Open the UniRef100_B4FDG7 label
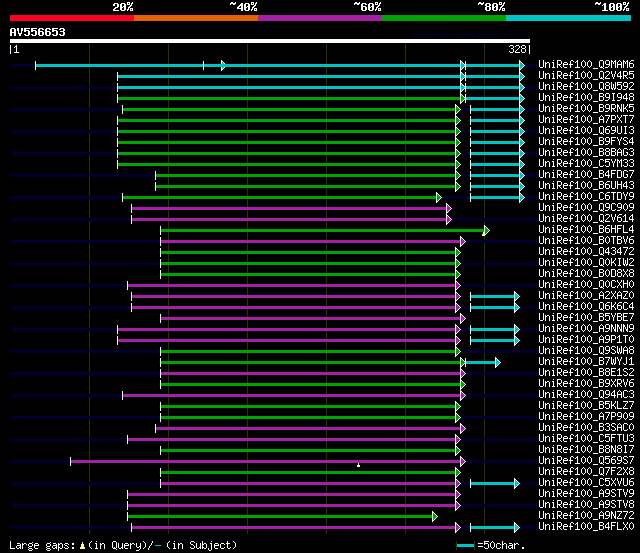This screenshot has width=640, height=553. tap(586, 174)
